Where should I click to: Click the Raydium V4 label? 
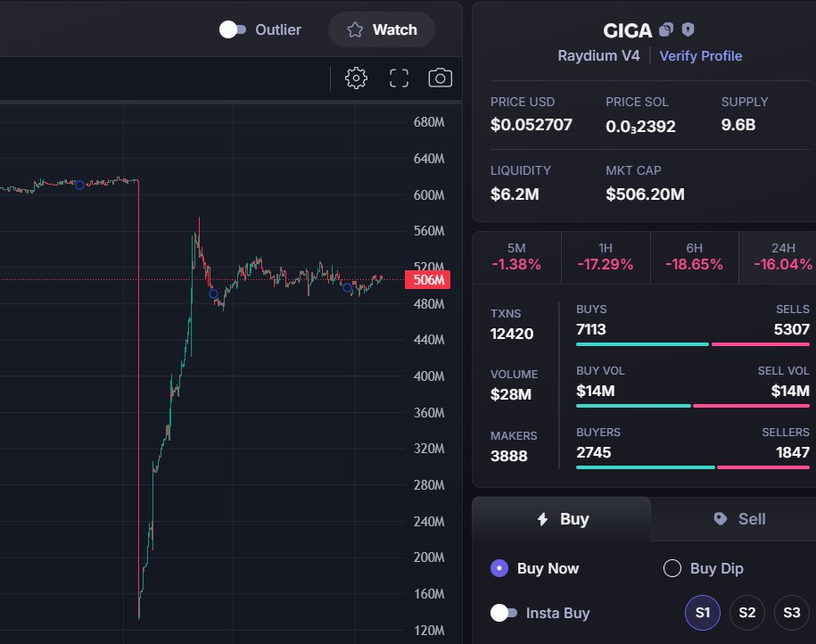[x=598, y=55]
